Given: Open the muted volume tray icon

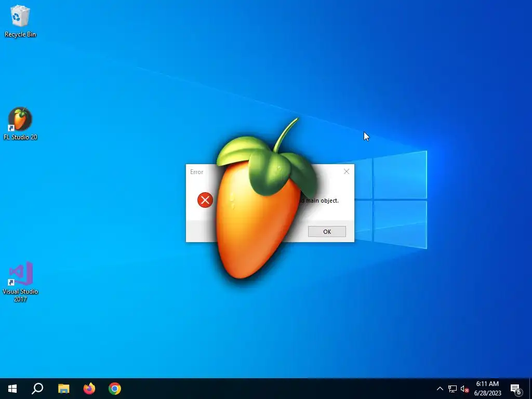Looking at the screenshot, I should coord(464,389).
